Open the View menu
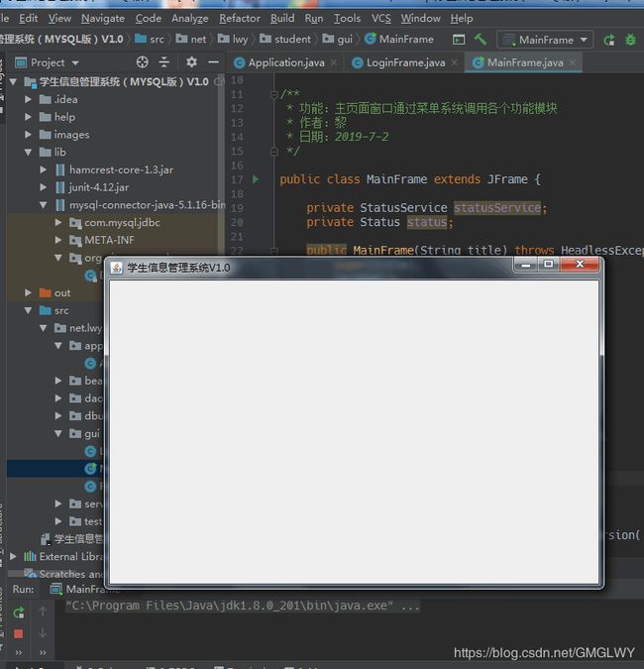Screen dimensions: 644x669 (x=59, y=19)
